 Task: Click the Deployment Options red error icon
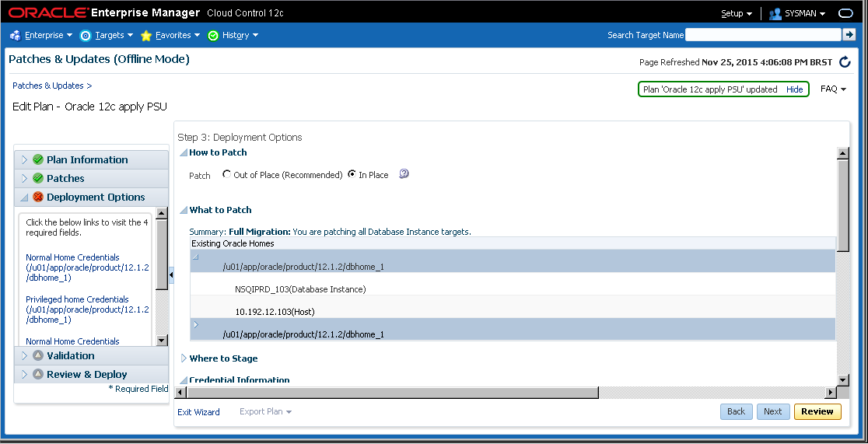(38, 197)
